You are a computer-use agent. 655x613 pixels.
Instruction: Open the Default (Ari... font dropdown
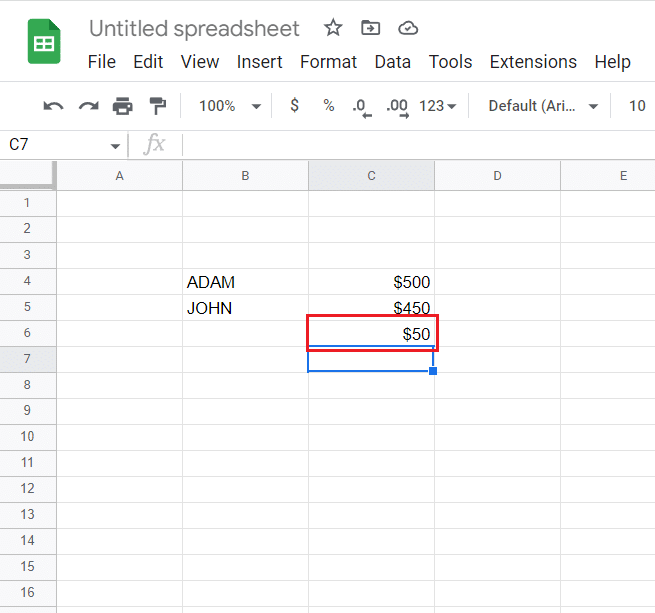543,106
